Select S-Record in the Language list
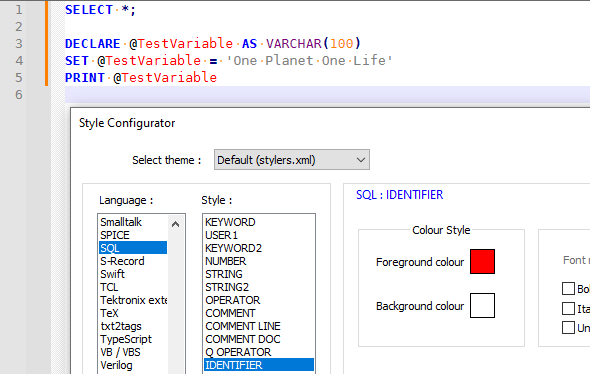 click(x=132, y=261)
